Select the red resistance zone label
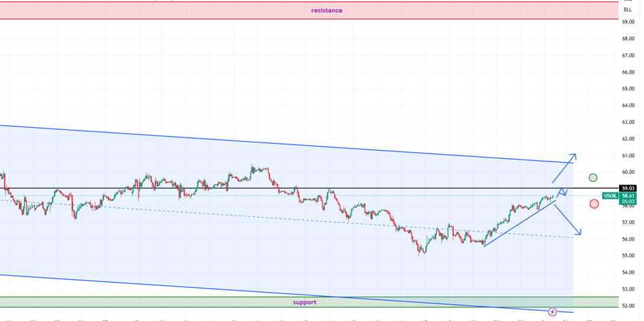The image size is (644, 321). click(x=326, y=10)
